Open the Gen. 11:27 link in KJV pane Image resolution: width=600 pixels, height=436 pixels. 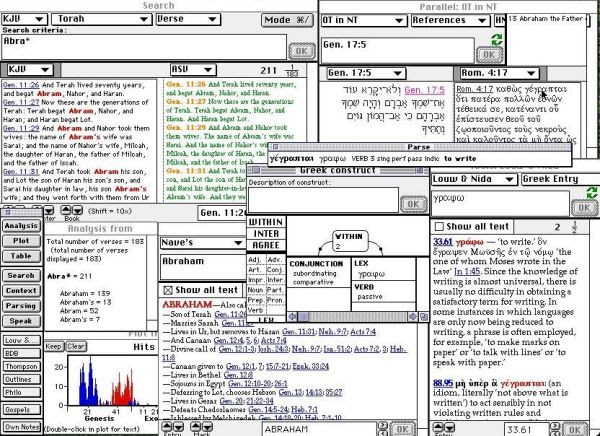[21, 102]
